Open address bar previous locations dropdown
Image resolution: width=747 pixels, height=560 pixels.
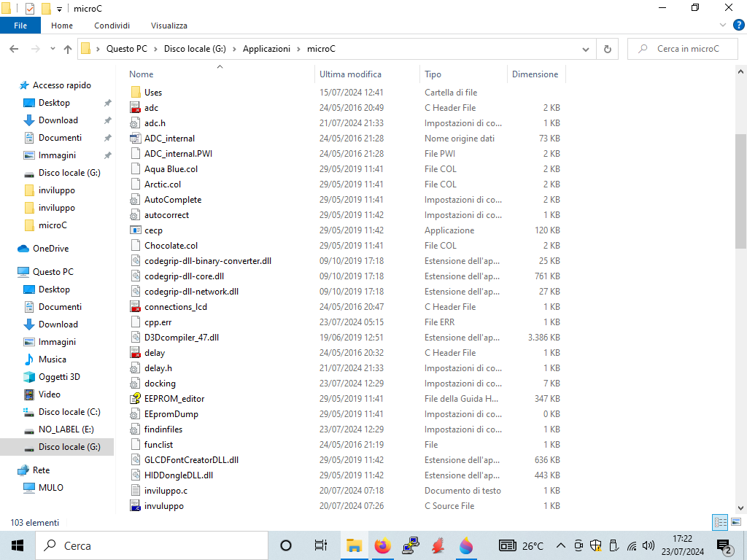[586, 49]
